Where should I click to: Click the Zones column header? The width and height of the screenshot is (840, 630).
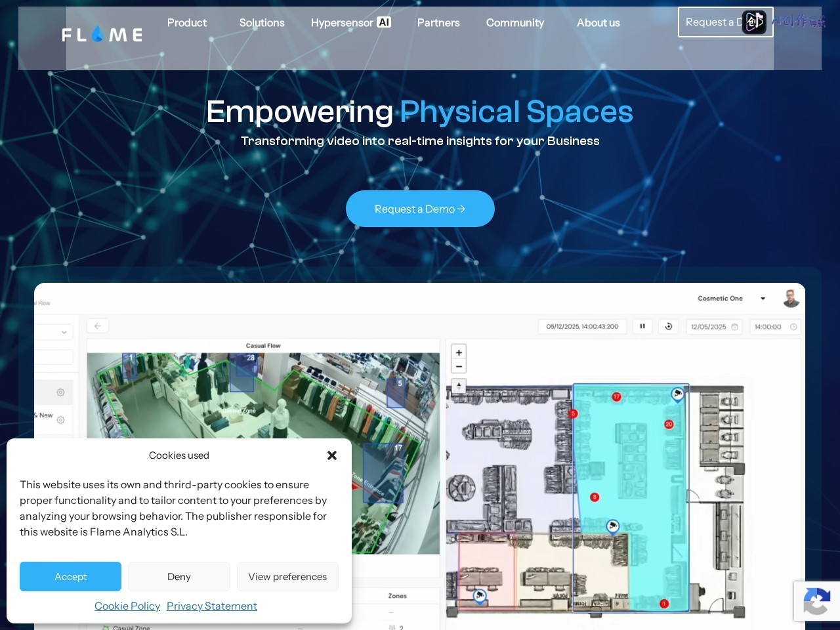point(397,596)
